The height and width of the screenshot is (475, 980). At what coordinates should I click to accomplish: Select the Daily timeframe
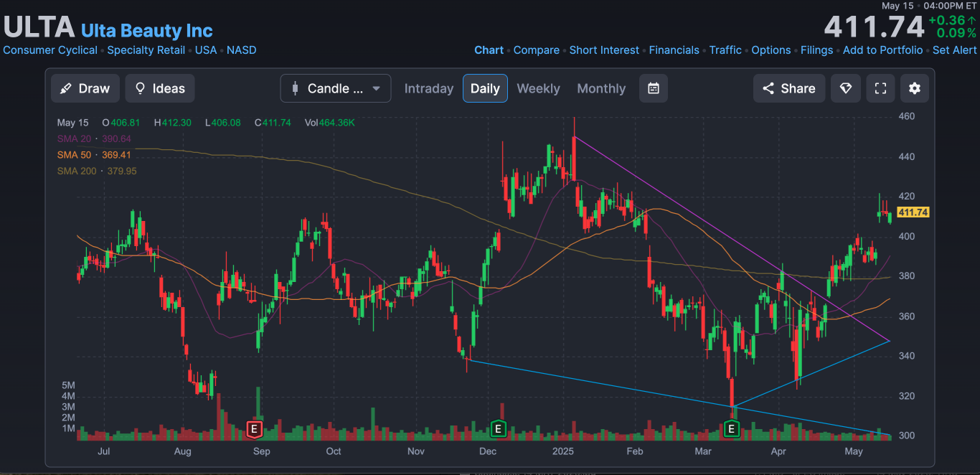click(x=485, y=88)
